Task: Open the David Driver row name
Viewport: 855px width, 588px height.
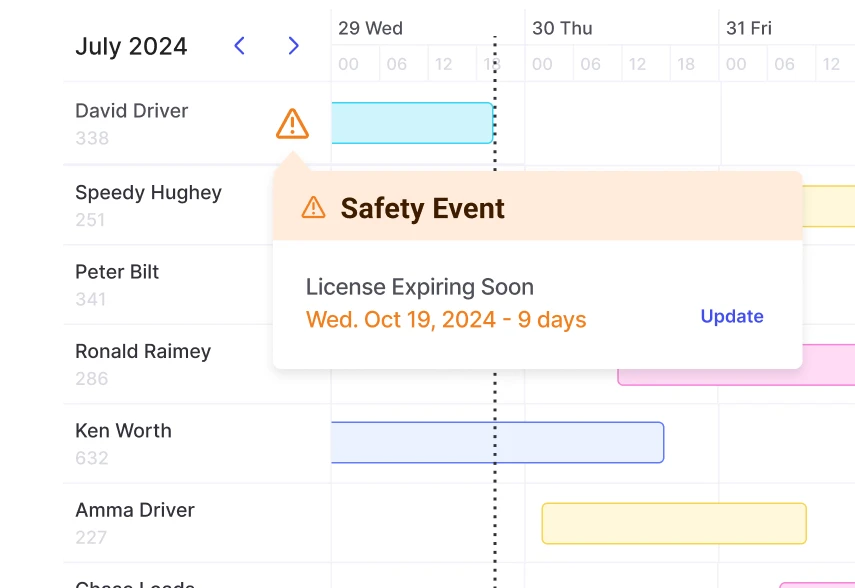Action: 131,111
